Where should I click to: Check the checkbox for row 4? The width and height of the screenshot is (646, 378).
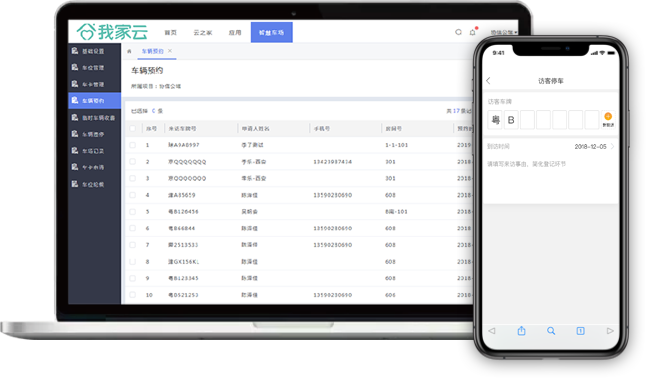point(133,195)
